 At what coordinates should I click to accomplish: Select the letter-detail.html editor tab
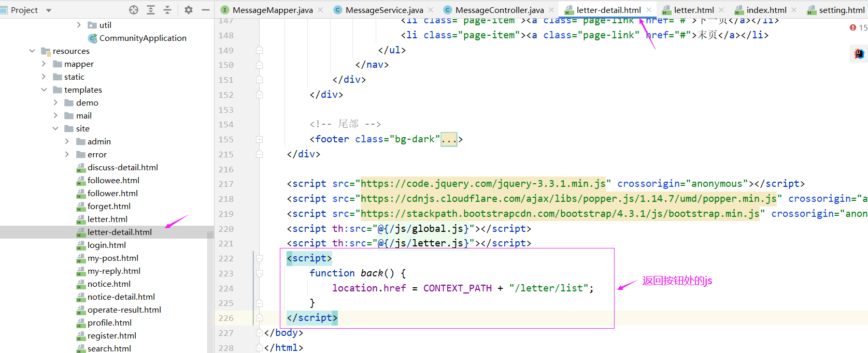click(x=608, y=10)
